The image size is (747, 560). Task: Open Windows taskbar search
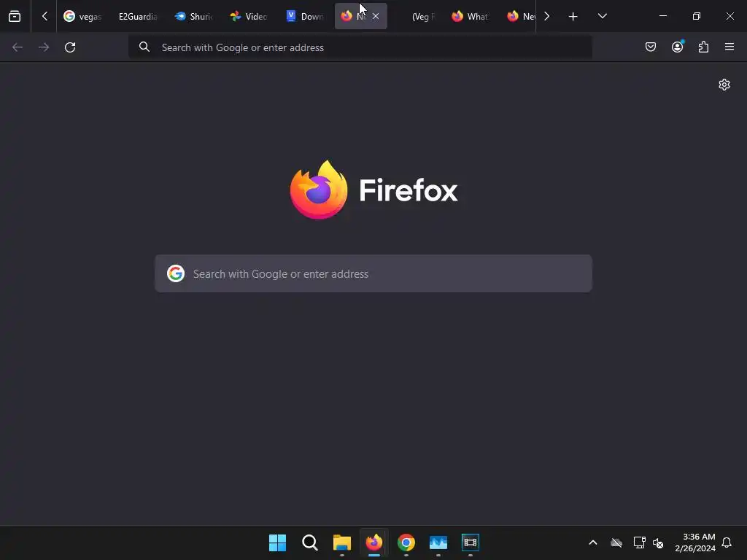[x=310, y=542]
